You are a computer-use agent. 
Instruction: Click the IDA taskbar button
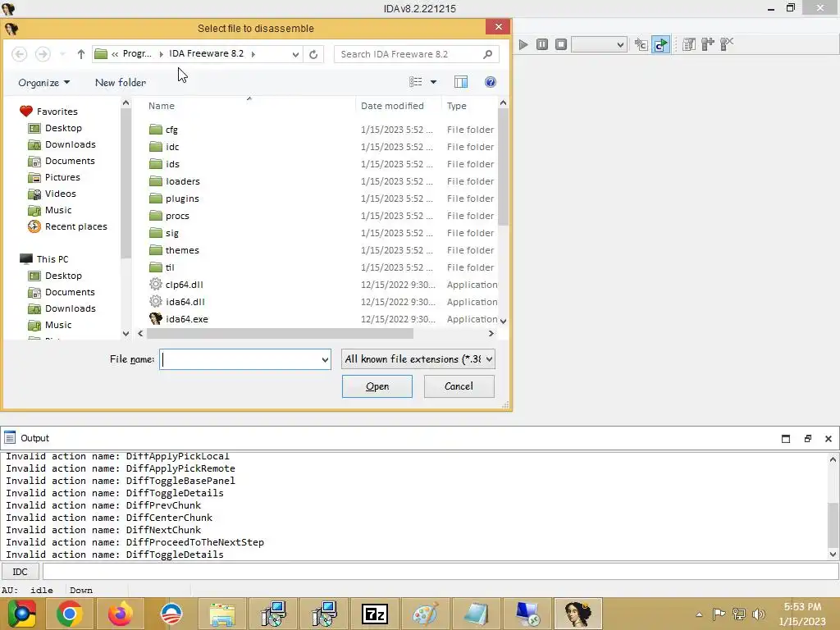[x=578, y=614]
